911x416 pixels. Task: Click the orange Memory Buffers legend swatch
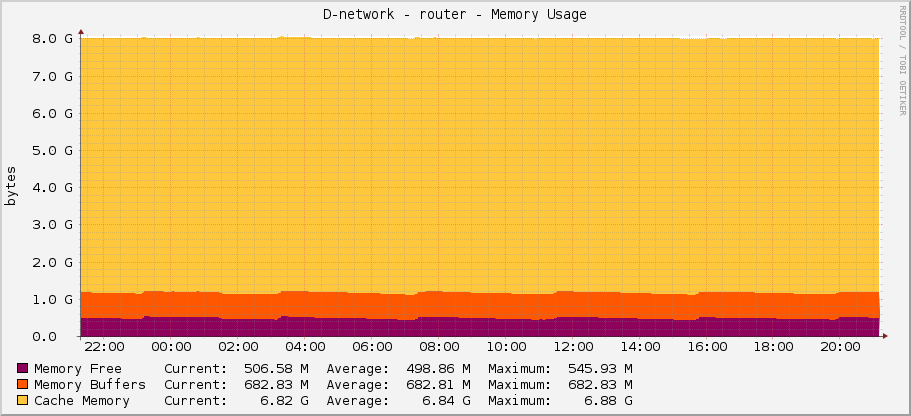23,384
